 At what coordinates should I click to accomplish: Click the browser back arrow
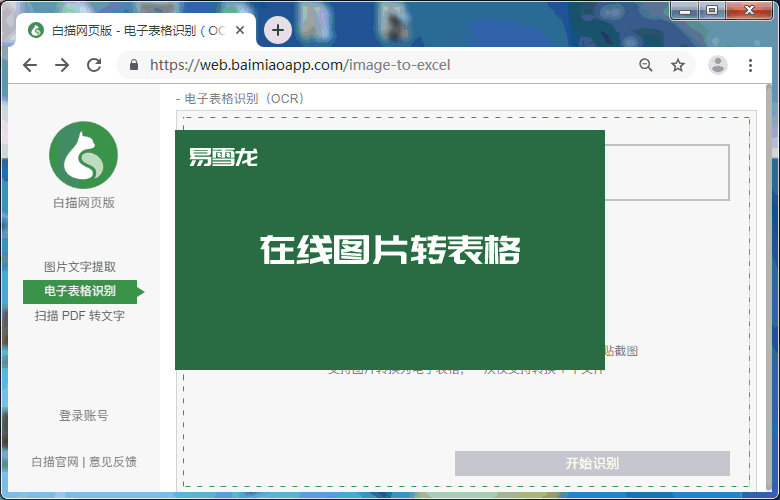point(30,65)
